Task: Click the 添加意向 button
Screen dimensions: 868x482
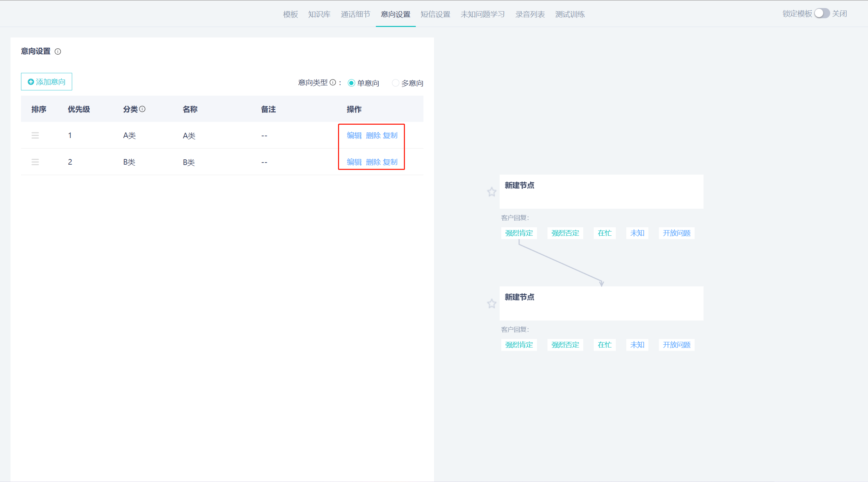Action: (47, 82)
